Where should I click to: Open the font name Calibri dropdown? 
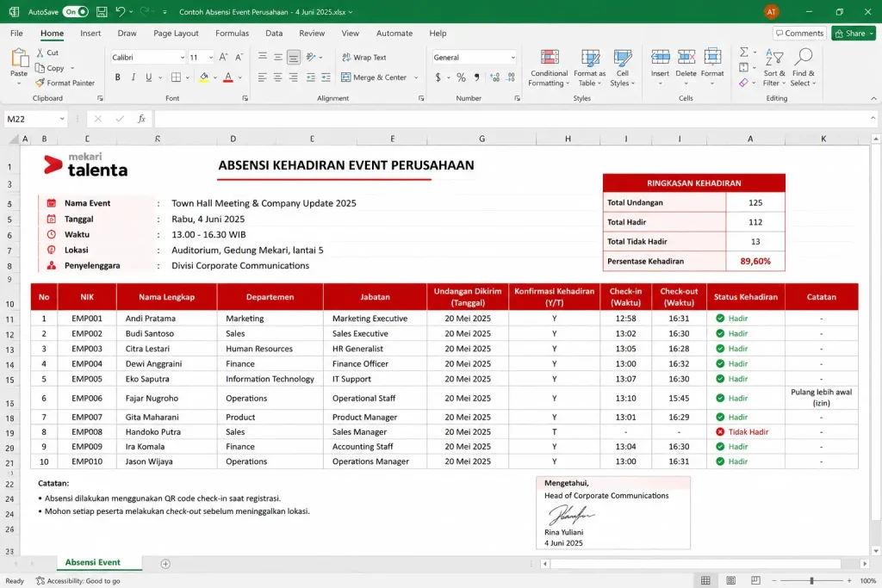182,58
